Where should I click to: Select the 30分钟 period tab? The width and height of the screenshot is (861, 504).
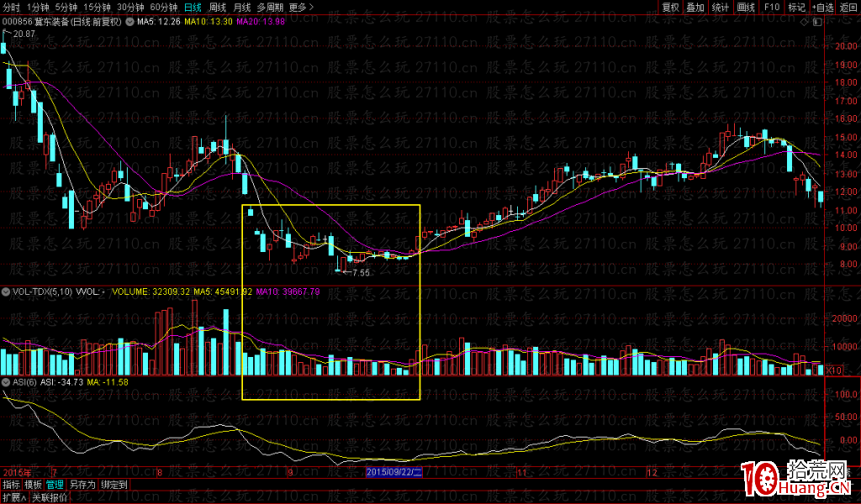(x=130, y=8)
